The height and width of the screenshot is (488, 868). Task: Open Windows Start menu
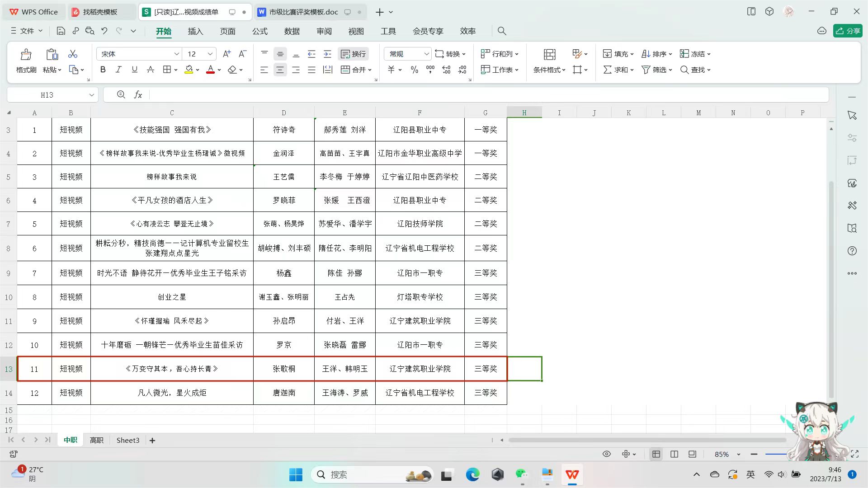coord(296,474)
